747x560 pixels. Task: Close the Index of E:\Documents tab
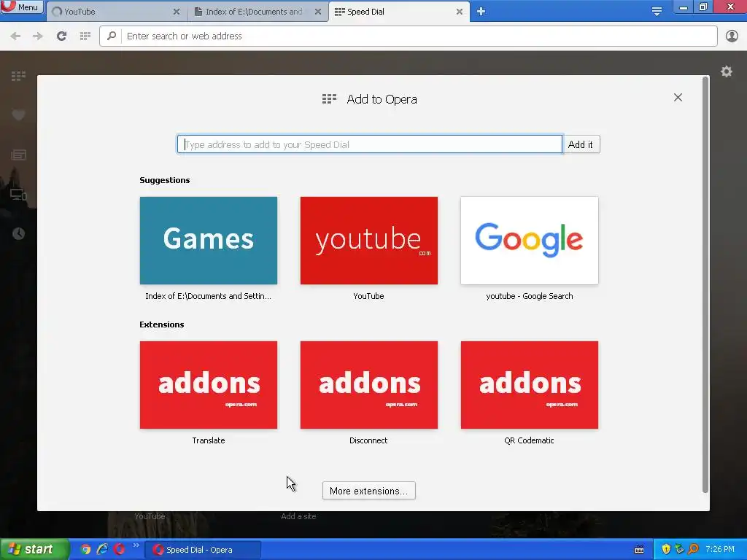coord(318,12)
